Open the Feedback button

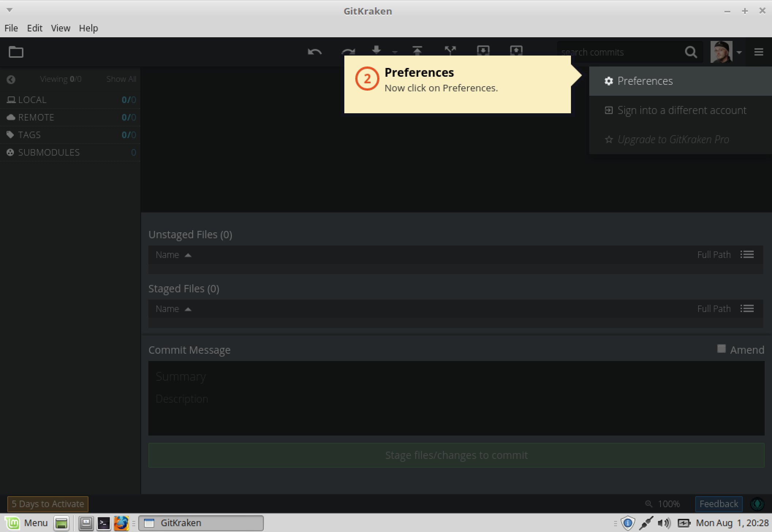pos(719,504)
